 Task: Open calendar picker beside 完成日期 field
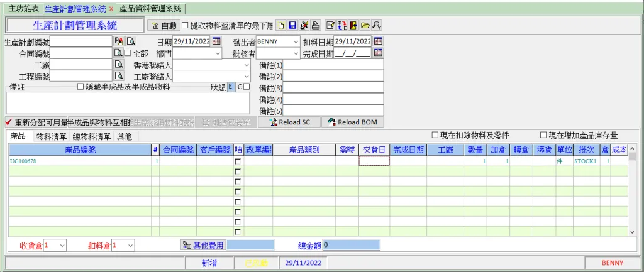(x=378, y=53)
